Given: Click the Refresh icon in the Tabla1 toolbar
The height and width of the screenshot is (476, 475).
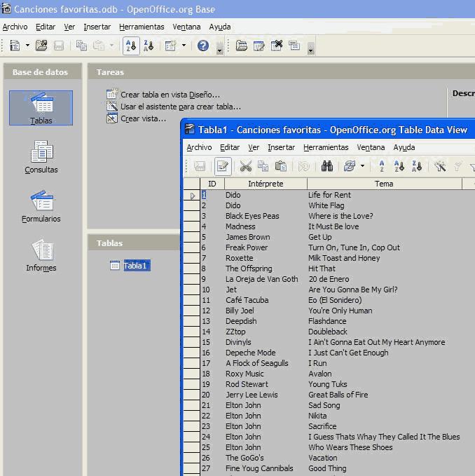Looking at the screenshot, I should pyautogui.click(x=349, y=166).
